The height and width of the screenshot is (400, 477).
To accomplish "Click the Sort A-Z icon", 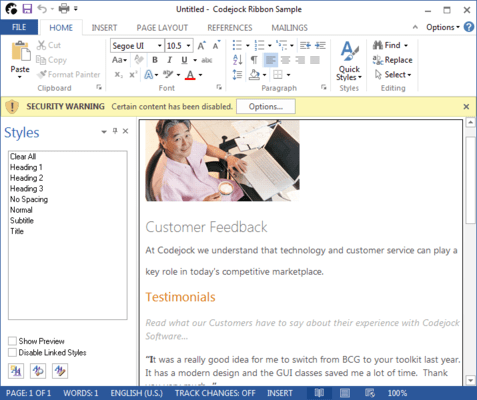I will click(x=237, y=60).
